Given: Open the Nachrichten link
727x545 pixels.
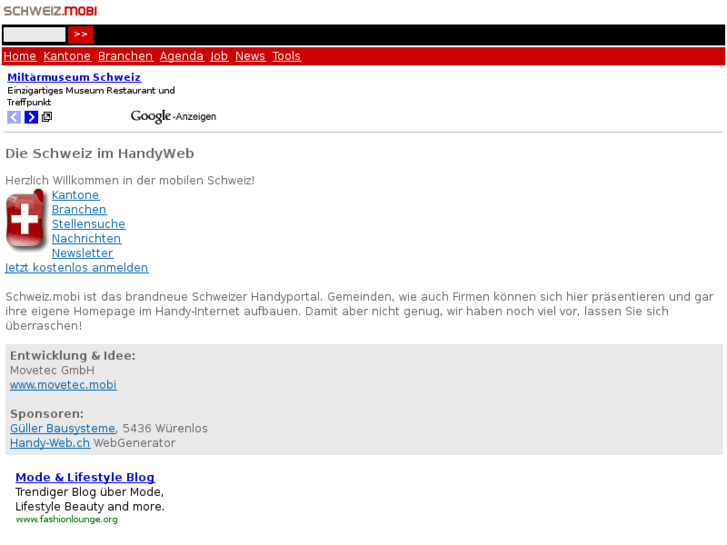Looking at the screenshot, I should click(86, 238).
